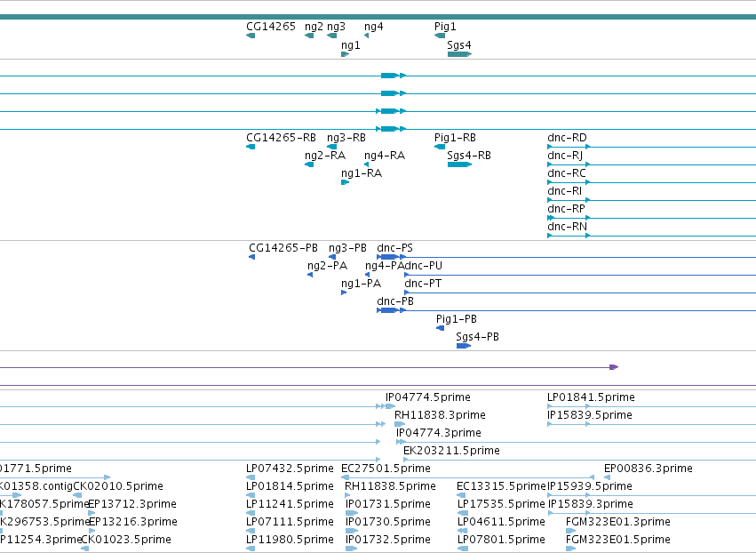Select the IP15839.3prime EST label
Image resolution: width=756 pixels, height=553 pixels.
pyautogui.click(x=591, y=505)
